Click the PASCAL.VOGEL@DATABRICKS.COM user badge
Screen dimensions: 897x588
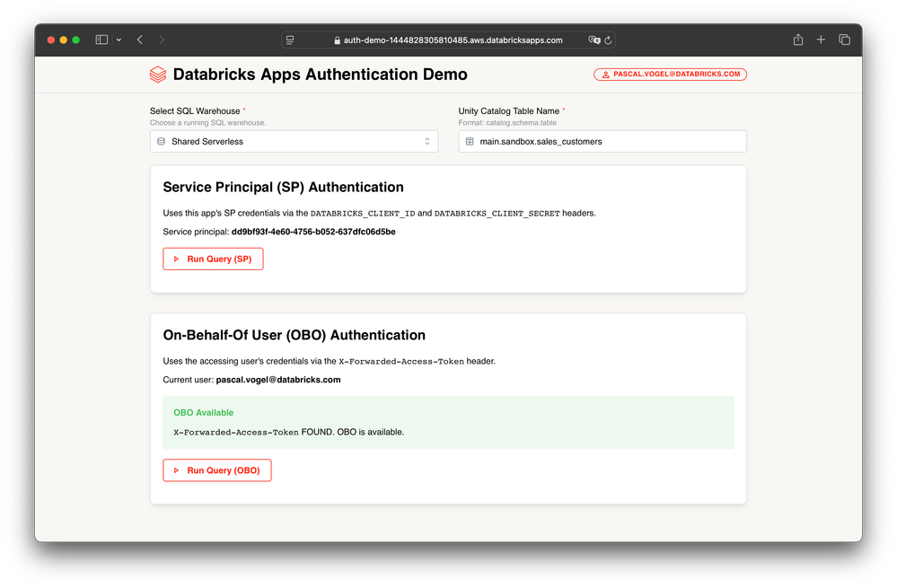(x=670, y=75)
